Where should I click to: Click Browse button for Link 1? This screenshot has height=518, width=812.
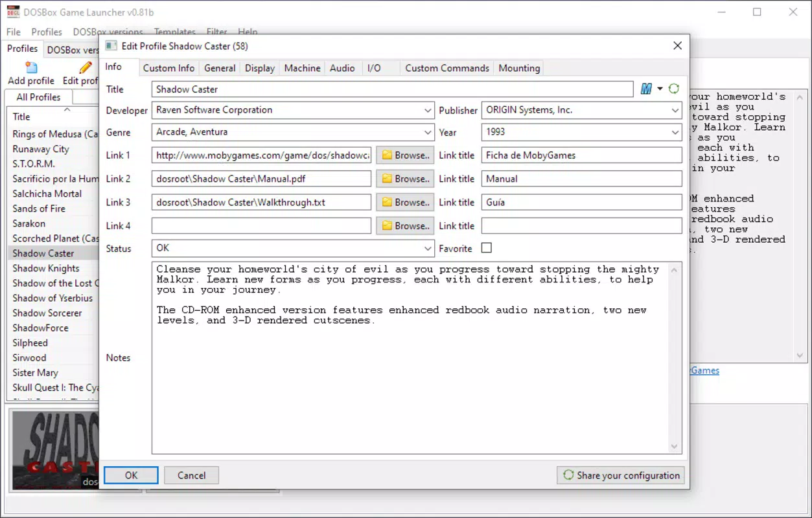(x=405, y=155)
